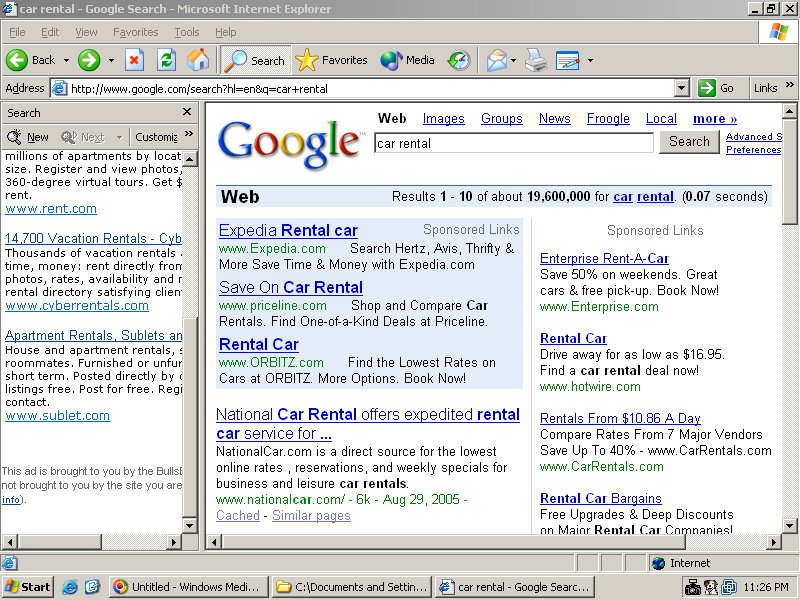Screen dimensions: 800x600
Task: Click the Edit page toolbar icon
Action: tap(568, 60)
